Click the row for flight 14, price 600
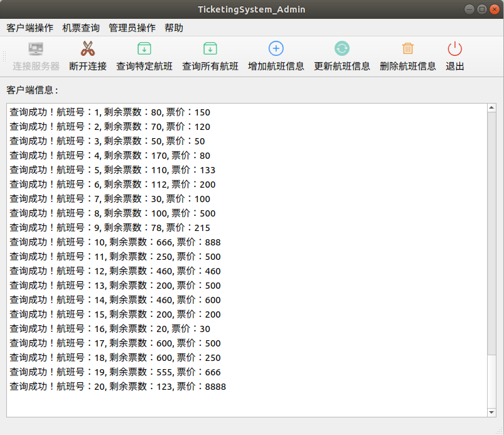 [115, 300]
